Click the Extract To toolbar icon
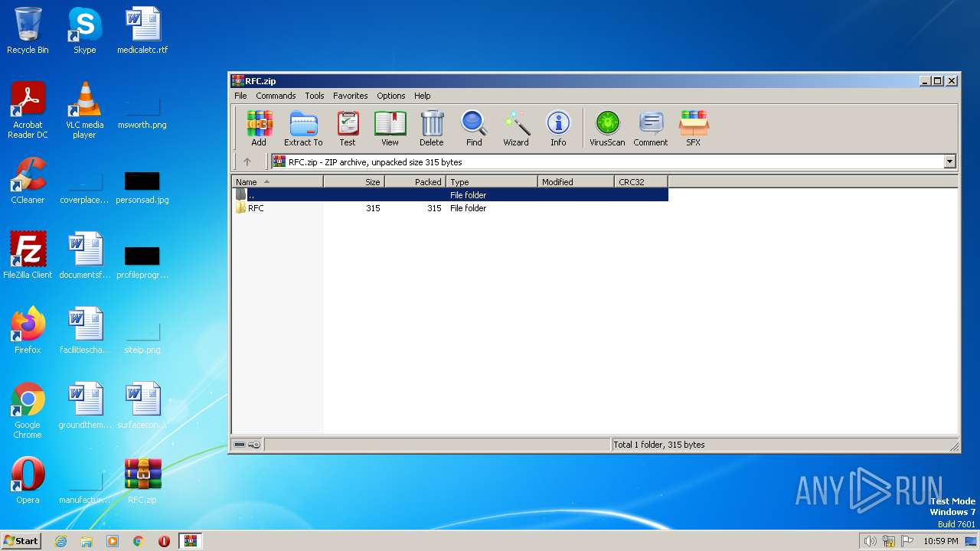 tap(303, 128)
